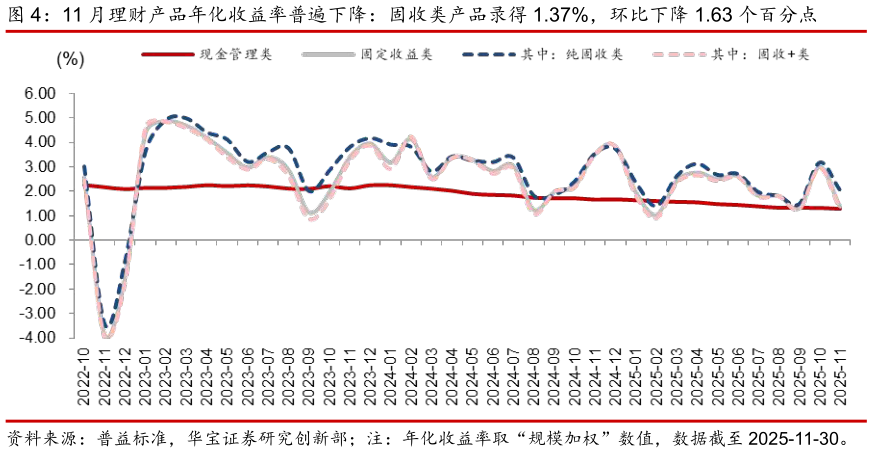Click x-axis label 2025-06

(x=740, y=377)
